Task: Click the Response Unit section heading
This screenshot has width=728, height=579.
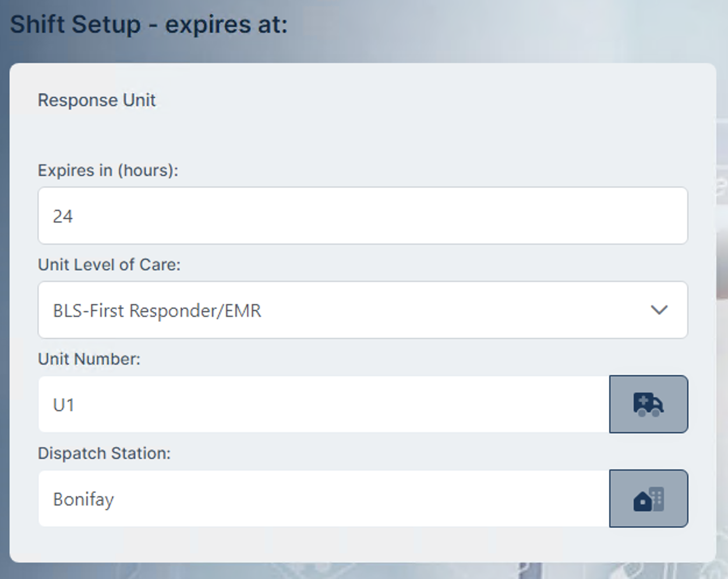Action: 97,100
